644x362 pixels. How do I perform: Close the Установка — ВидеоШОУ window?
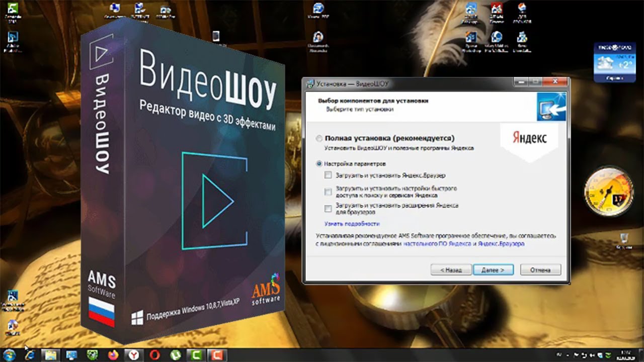point(555,81)
